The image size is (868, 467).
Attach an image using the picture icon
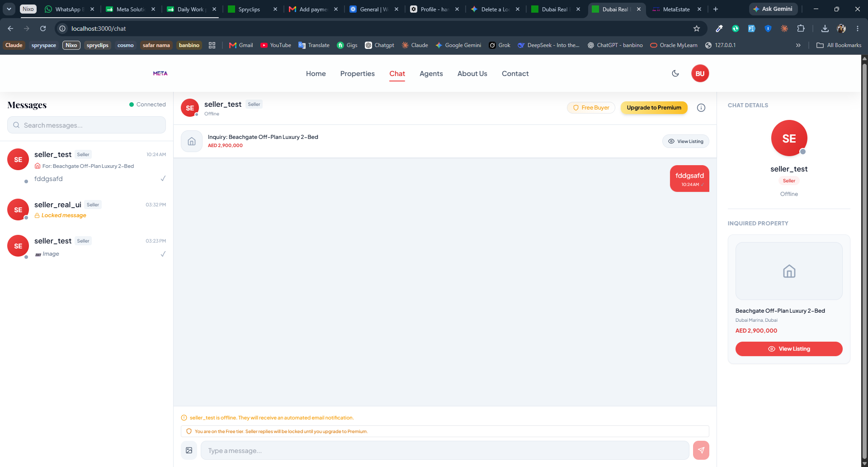189,450
